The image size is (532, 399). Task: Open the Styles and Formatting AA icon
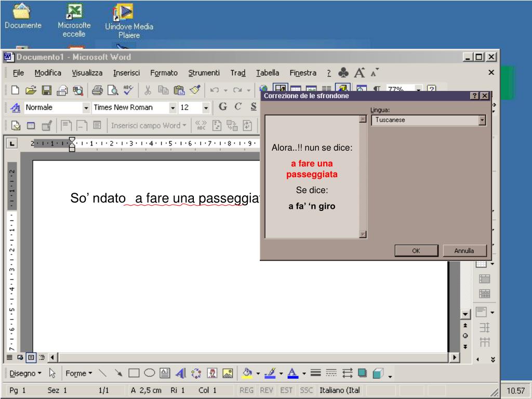[15, 108]
